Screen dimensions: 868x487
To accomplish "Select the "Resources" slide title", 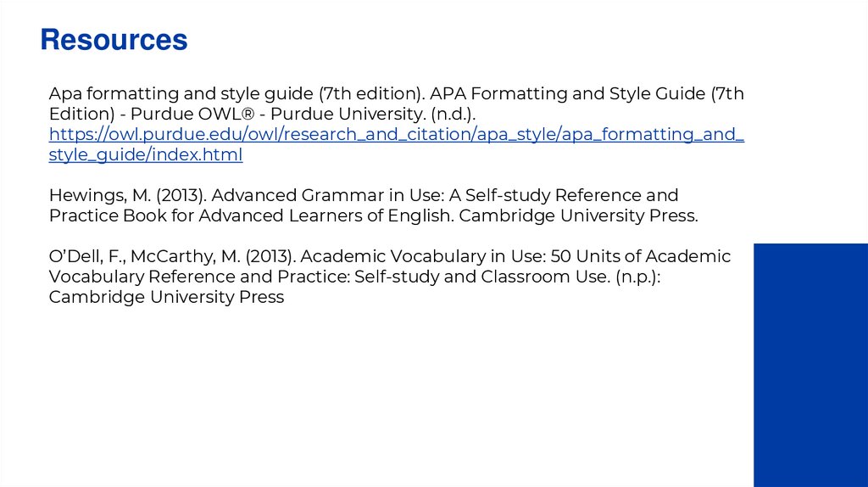I will click(114, 40).
